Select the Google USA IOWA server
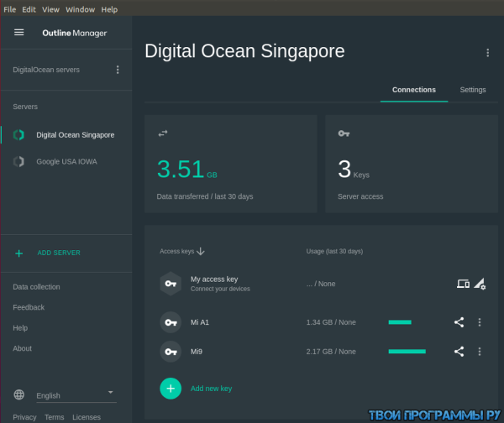 click(x=66, y=161)
